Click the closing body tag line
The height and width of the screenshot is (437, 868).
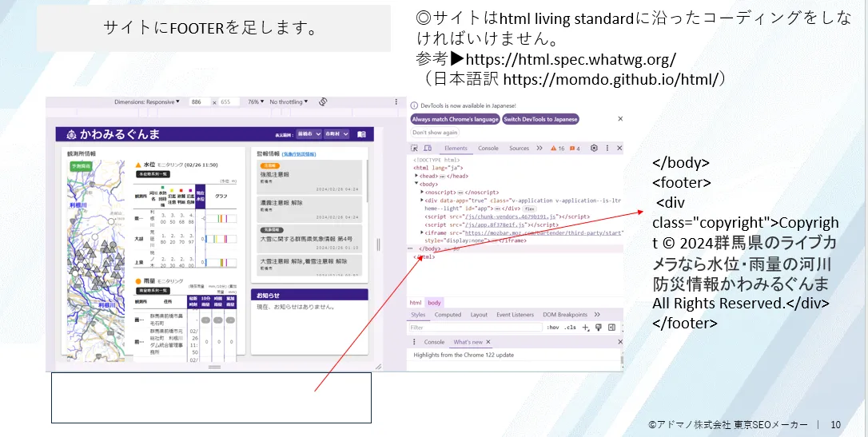pos(515,249)
